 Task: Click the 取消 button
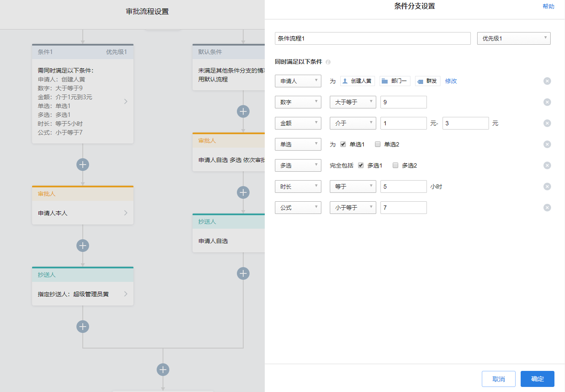pos(499,379)
